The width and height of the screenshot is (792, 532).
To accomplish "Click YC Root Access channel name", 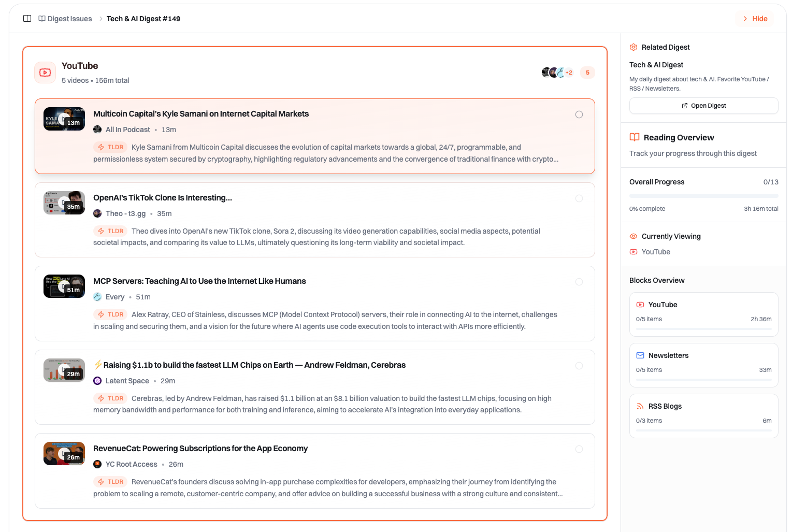I will tap(132, 464).
